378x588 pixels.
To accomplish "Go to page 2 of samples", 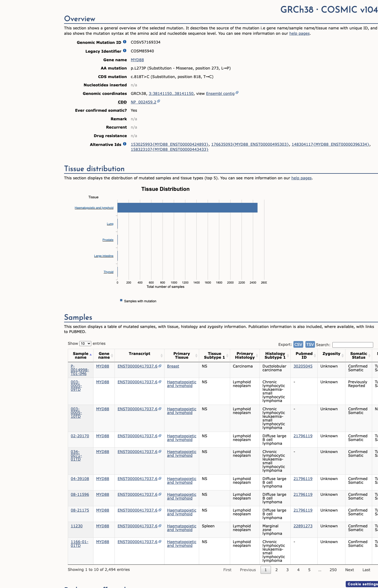I will (x=277, y=570).
